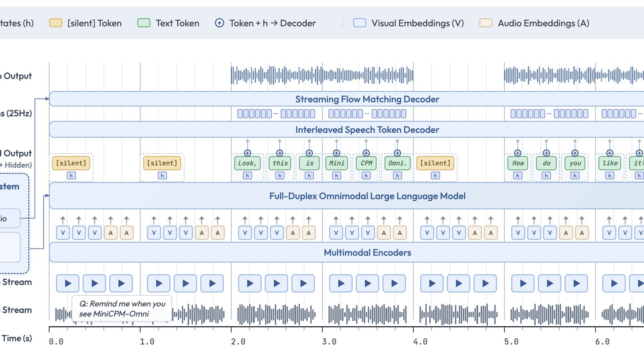Click the 3.0 time axis label
Screen dimensions: 644x362
coord(329,341)
